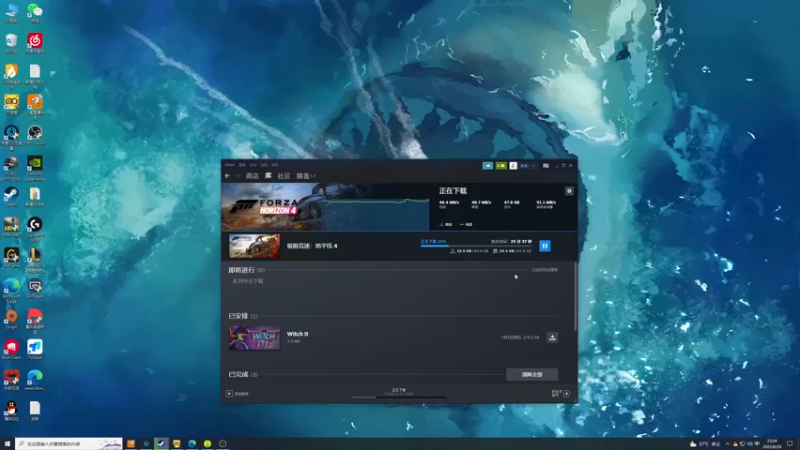Select the Microsoft Edge desktop icon
Viewport: 800px width, 450px height.
[11, 290]
